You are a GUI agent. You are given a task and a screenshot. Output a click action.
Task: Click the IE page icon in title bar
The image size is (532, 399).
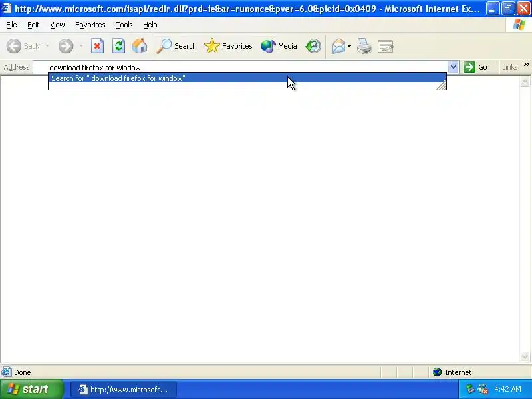pos(7,8)
